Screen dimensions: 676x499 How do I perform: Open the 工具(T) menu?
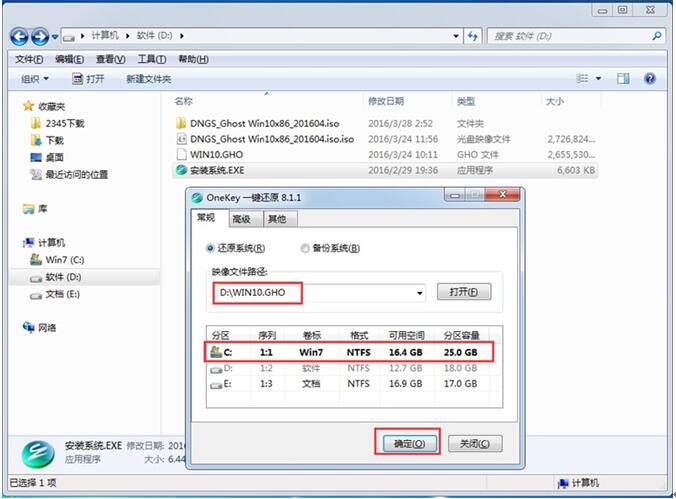[x=151, y=59]
